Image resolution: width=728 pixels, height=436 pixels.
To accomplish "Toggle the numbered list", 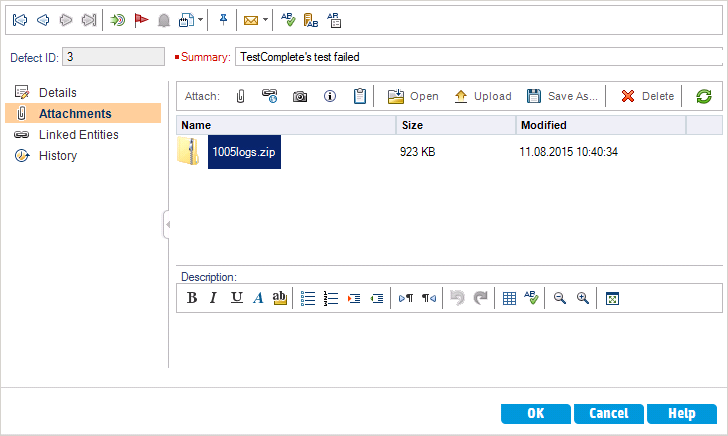I will [x=331, y=298].
